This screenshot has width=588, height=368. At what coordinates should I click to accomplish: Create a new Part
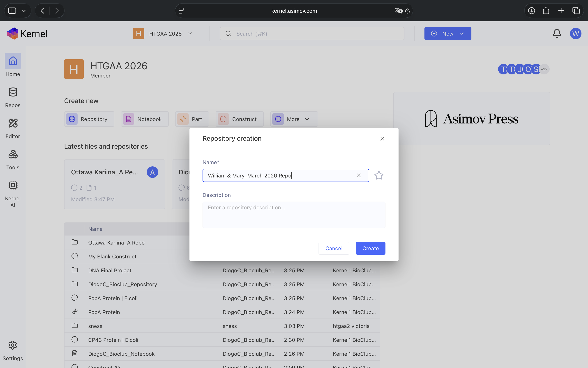pyautogui.click(x=192, y=119)
